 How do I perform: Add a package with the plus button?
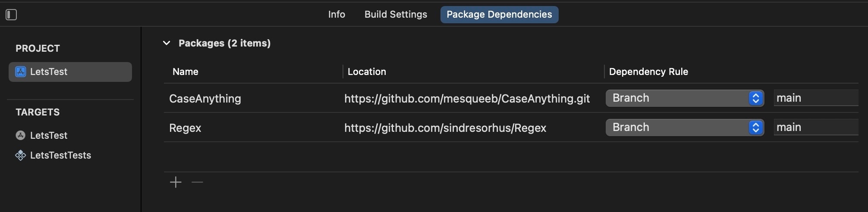[176, 182]
